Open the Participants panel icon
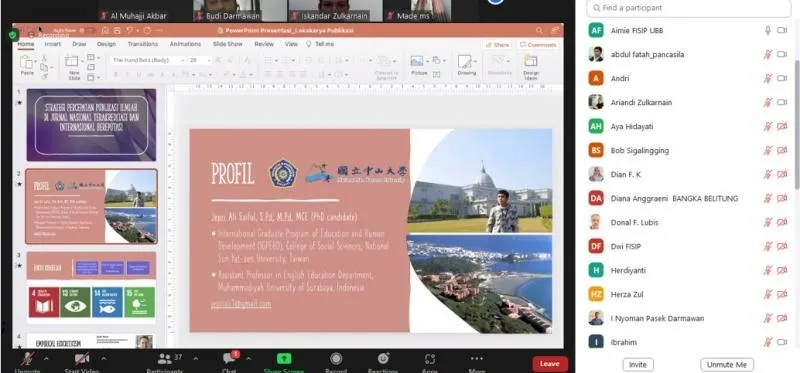This screenshot has width=800, height=373. click(x=165, y=359)
